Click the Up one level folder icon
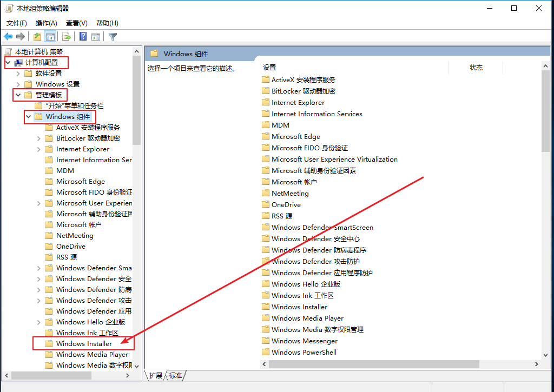 point(37,37)
